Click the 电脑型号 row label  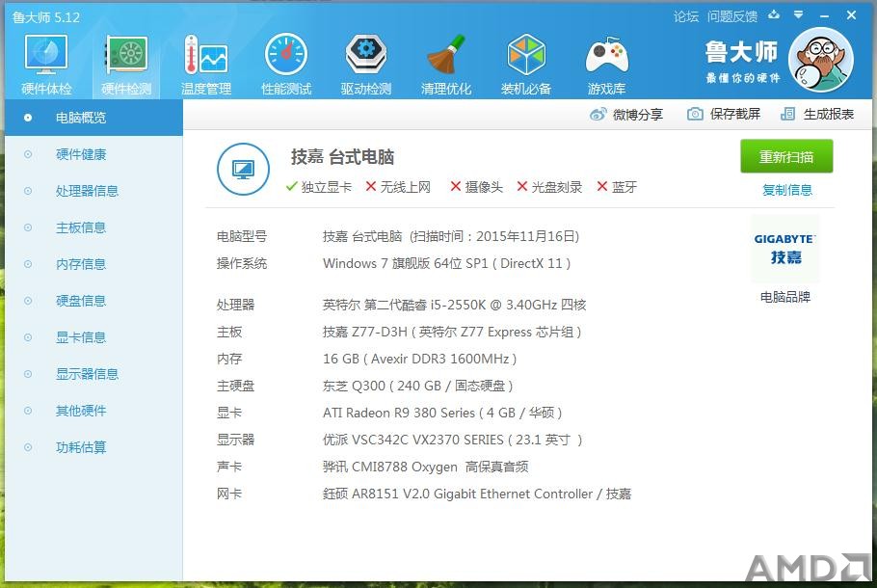(x=242, y=237)
